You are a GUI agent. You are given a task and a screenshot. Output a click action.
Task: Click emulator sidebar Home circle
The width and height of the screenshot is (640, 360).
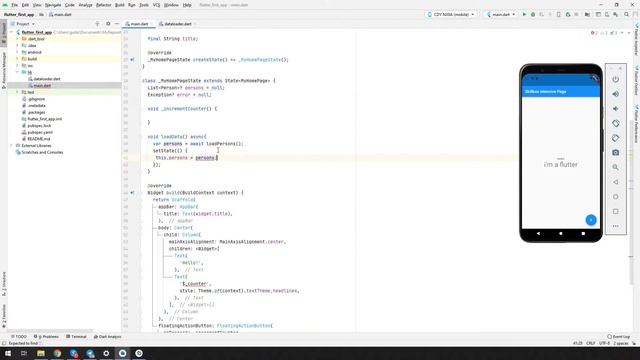click(x=616, y=197)
